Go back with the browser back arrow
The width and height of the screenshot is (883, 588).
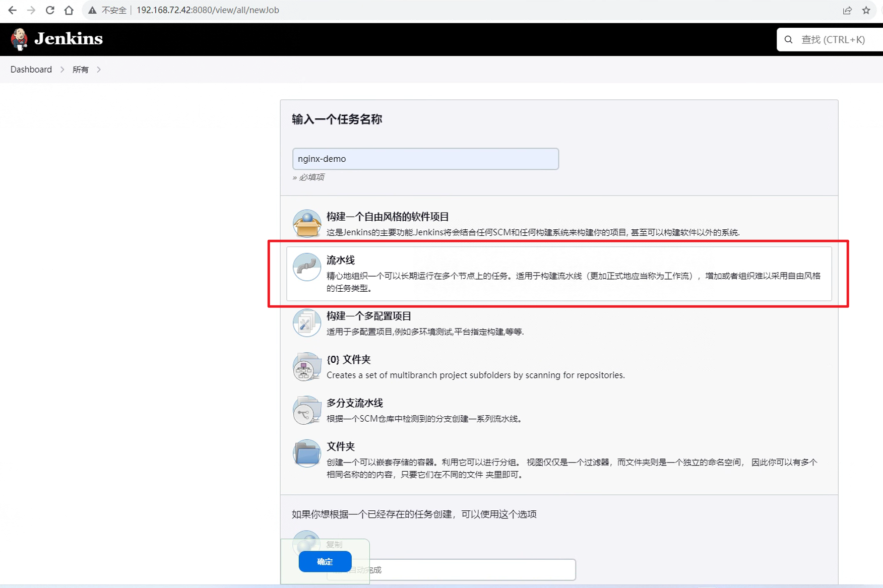(x=12, y=10)
